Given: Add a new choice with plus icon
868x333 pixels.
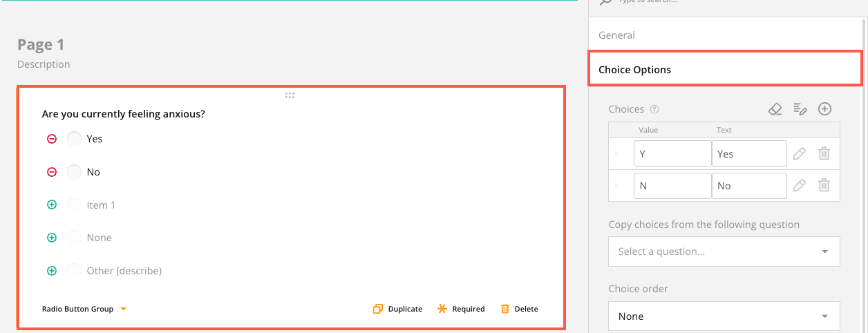Looking at the screenshot, I should tap(824, 109).
